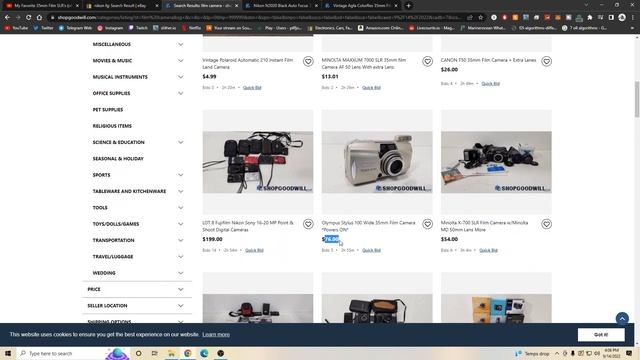
Task: Open the Olympus Stylus 100 Wide listing title
Action: (368, 226)
